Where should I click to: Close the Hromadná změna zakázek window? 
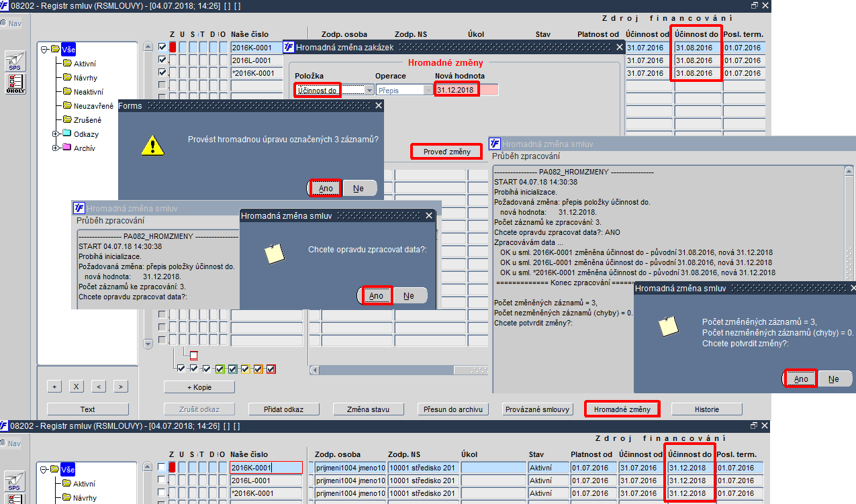click(620, 47)
